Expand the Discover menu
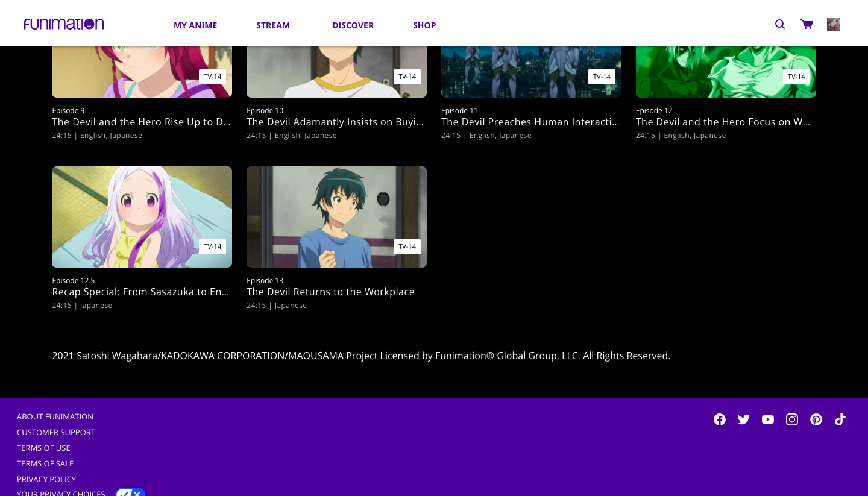The image size is (868, 496). pos(353,25)
